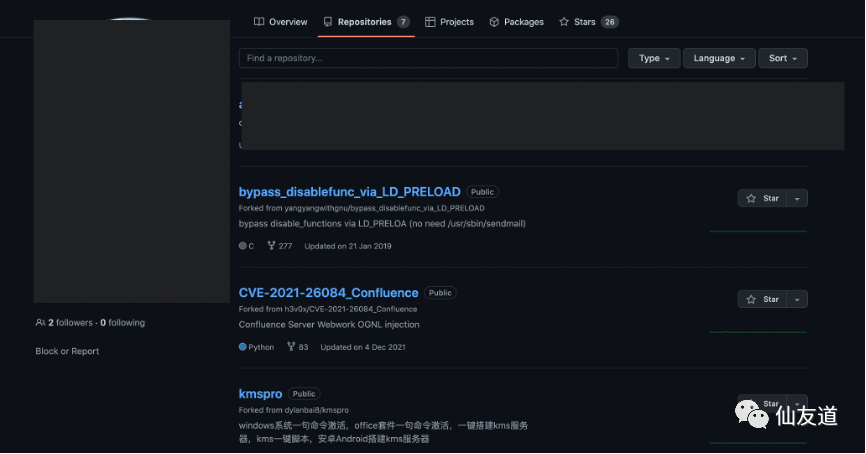Click the Repositories repo icon
This screenshot has width=866, height=454.
[328, 22]
